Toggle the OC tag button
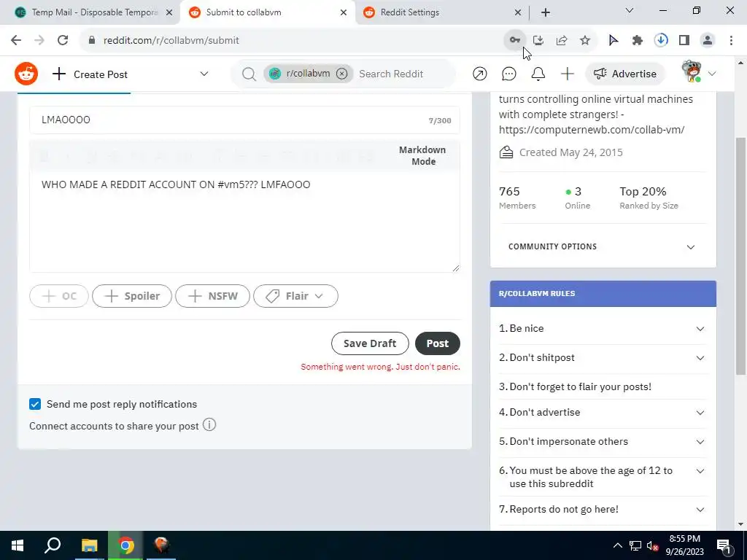 59,296
